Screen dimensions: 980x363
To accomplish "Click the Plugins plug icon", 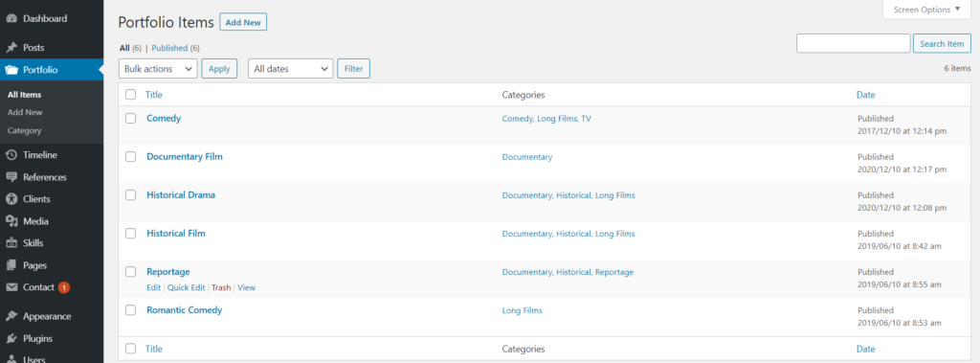I will (x=11, y=339).
